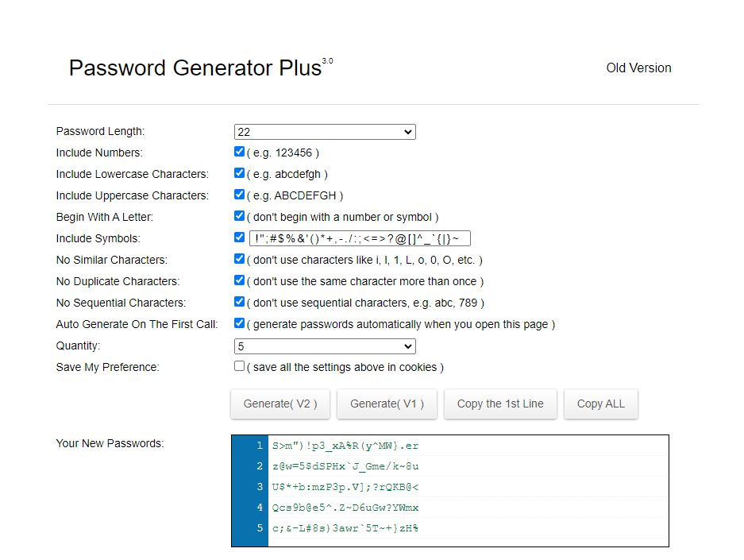This screenshot has width=744, height=560.
Task: Uncheck Include Lowercase Characters
Action: pyautogui.click(x=238, y=172)
